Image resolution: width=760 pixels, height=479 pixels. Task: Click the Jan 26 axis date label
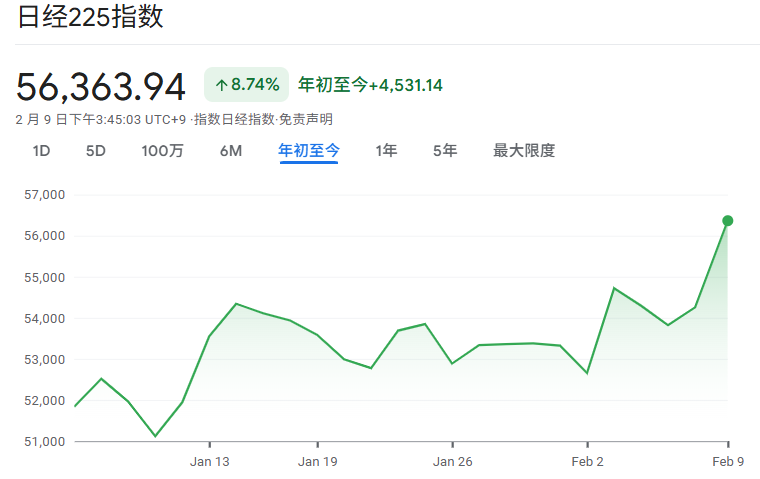tap(452, 461)
